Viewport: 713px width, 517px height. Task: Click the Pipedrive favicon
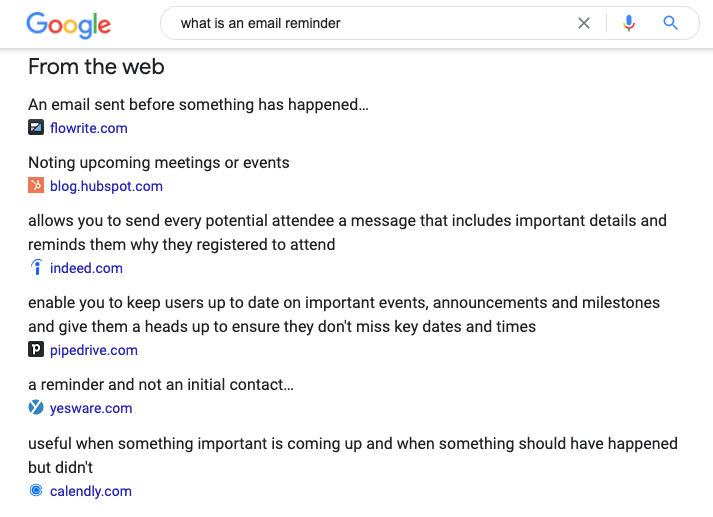tap(36, 350)
